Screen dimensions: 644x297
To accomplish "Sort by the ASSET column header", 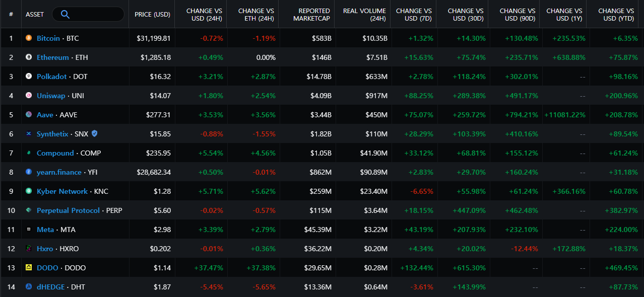I will point(35,14).
